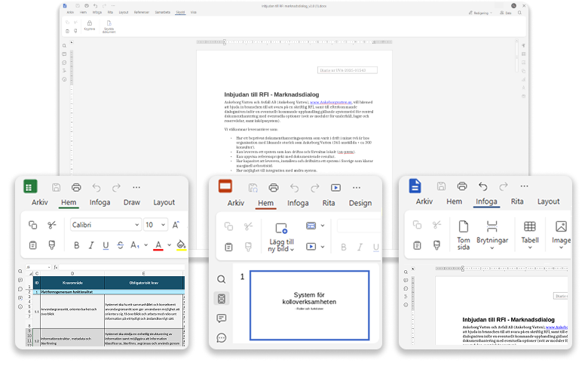Expand Brytningar dropdown in document panel

point(492,248)
